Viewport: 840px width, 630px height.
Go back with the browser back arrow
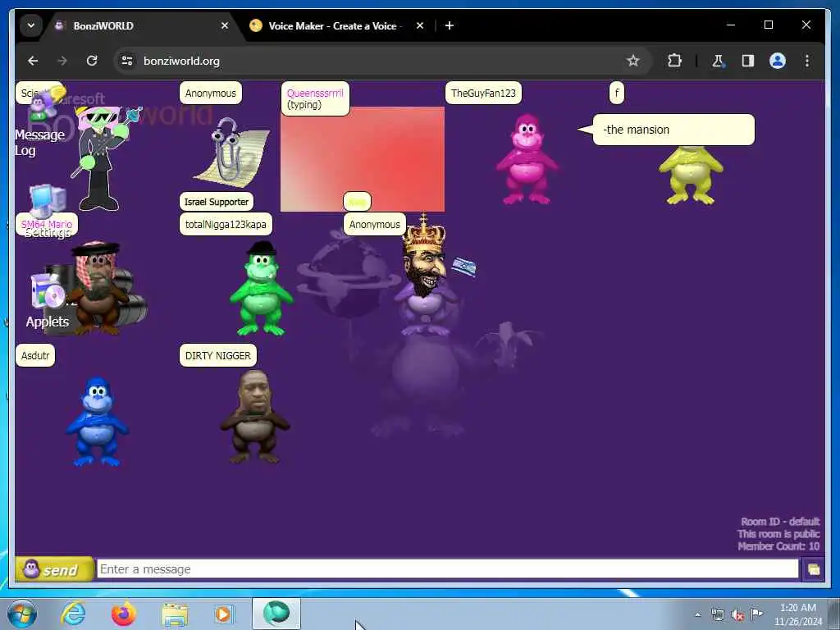pyautogui.click(x=33, y=61)
